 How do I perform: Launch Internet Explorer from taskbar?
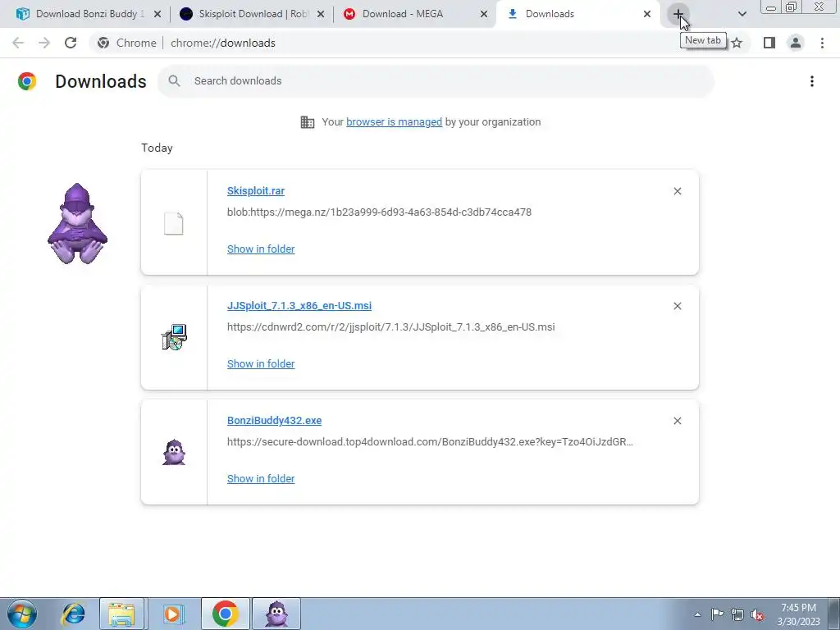pyautogui.click(x=73, y=614)
